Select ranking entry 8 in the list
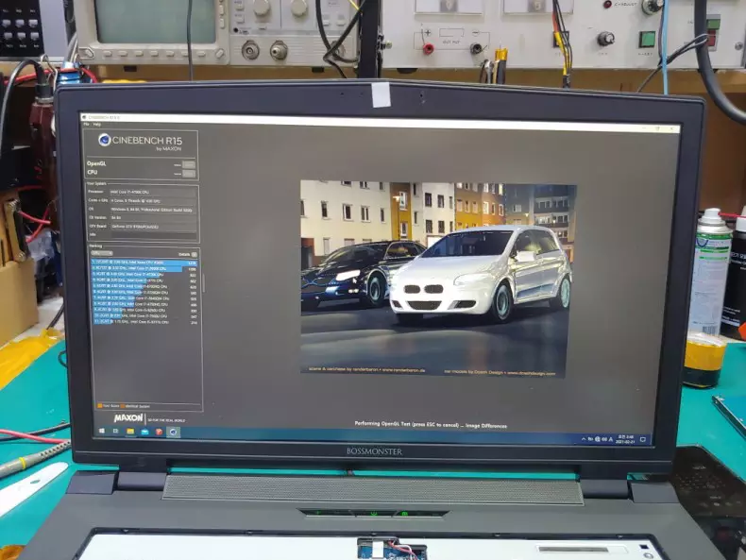This screenshot has width=746, height=560. coord(144,304)
